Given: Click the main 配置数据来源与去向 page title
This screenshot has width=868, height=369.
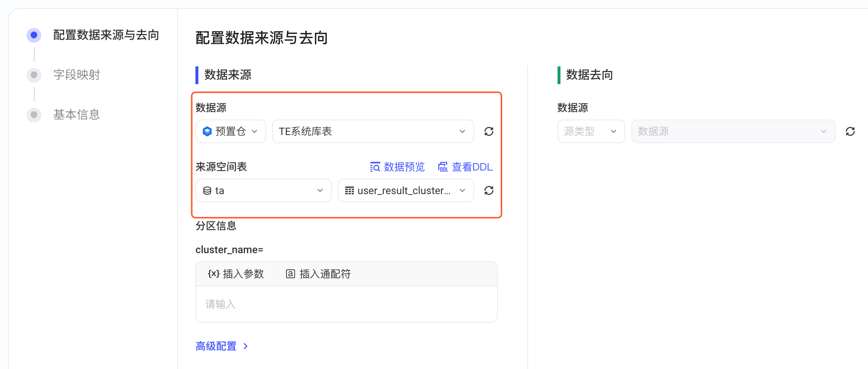Looking at the screenshot, I should 262,38.
